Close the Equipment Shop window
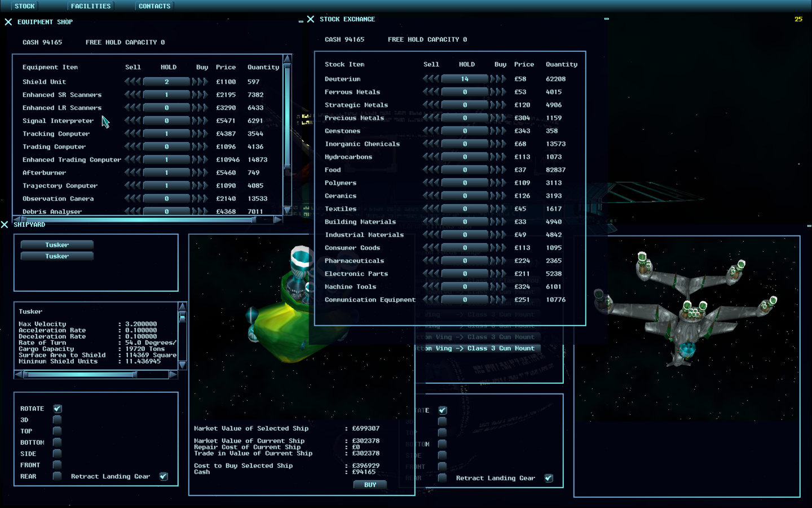Screen dimensions: 812x508 click(x=8, y=22)
